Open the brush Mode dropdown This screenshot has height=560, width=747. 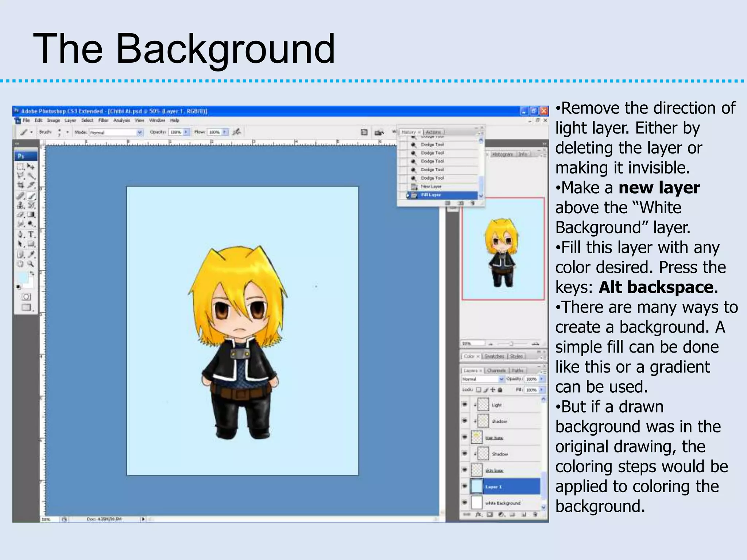tap(139, 132)
